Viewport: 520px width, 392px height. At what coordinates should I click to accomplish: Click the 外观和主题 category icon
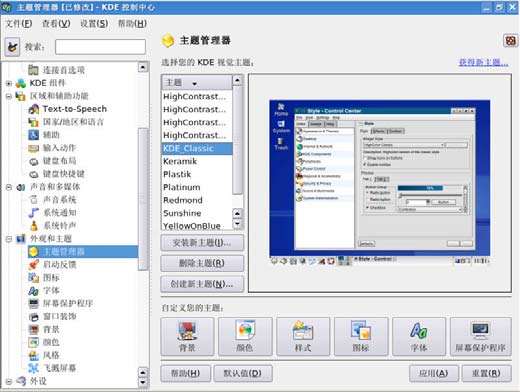(21, 239)
